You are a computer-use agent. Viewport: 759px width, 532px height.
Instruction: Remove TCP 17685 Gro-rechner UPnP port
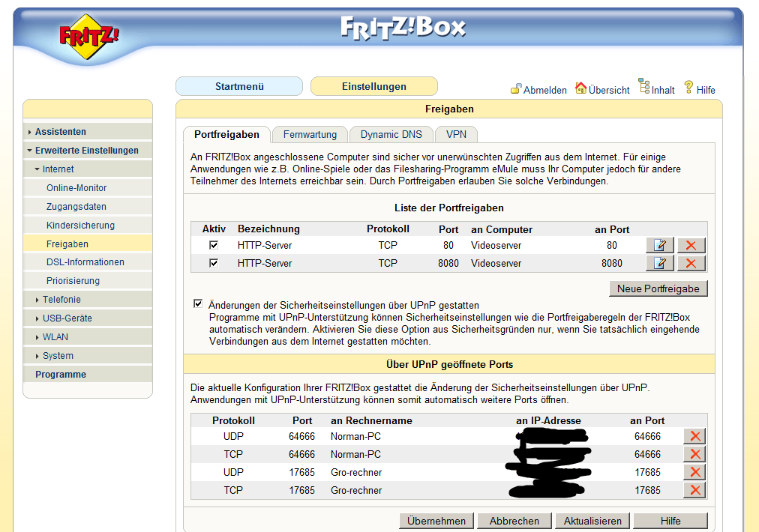[x=694, y=490]
